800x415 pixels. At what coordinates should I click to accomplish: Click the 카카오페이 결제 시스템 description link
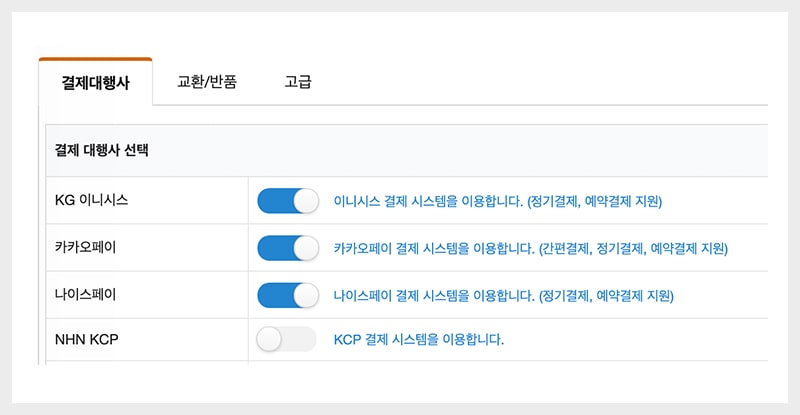click(x=530, y=248)
